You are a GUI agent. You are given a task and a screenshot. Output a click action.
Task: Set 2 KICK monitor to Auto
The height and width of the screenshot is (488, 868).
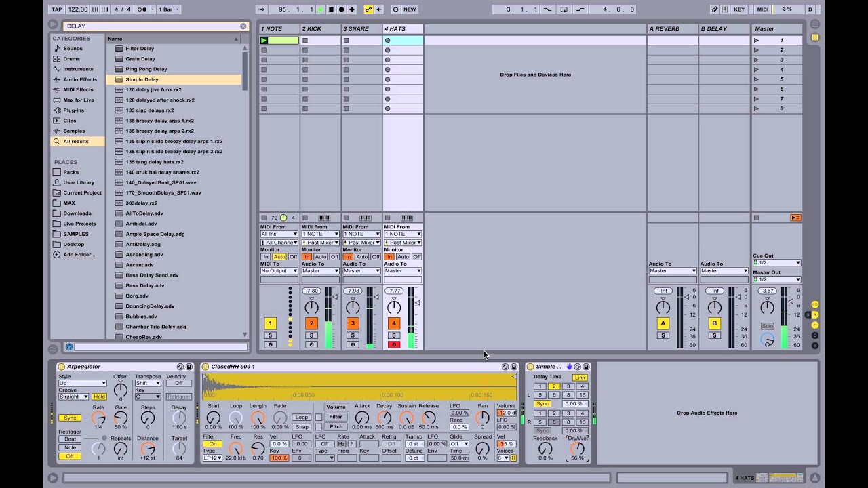pyautogui.click(x=321, y=257)
